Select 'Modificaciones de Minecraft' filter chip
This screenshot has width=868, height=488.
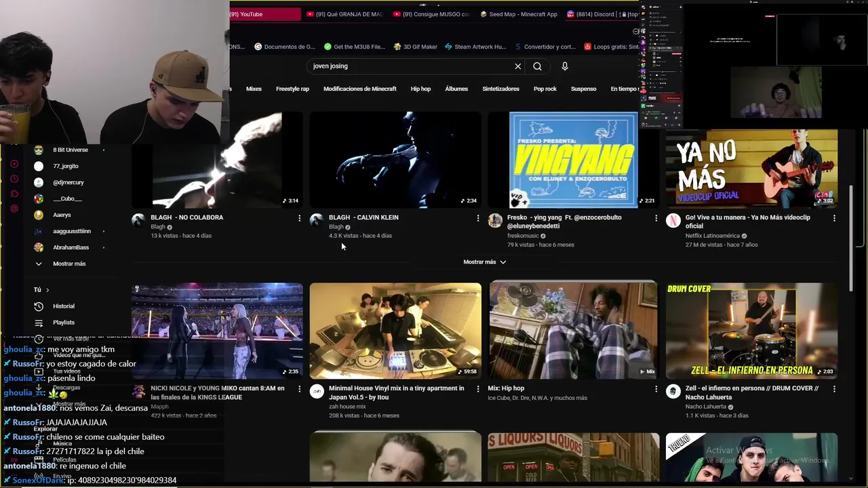point(359,89)
